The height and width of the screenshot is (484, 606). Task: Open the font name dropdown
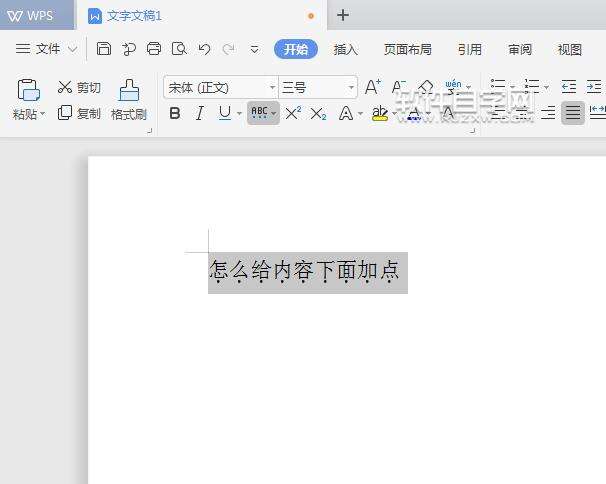click(x=272, y=88)
